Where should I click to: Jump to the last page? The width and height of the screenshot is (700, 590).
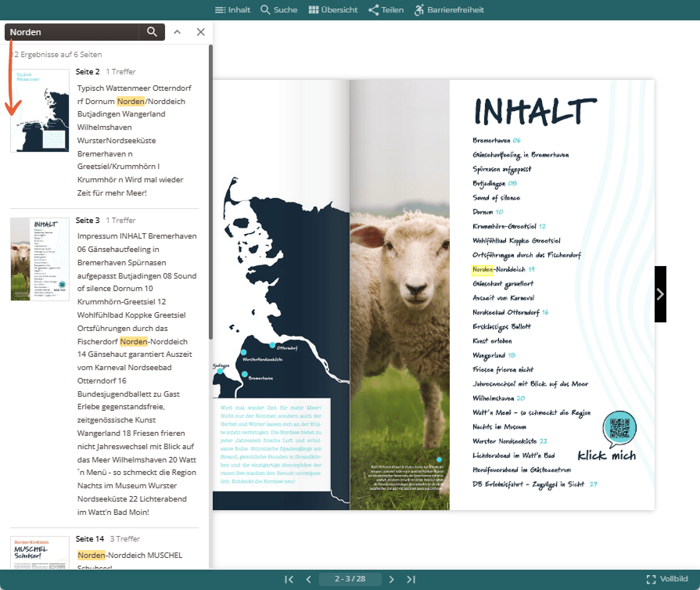tap(411, 579)
